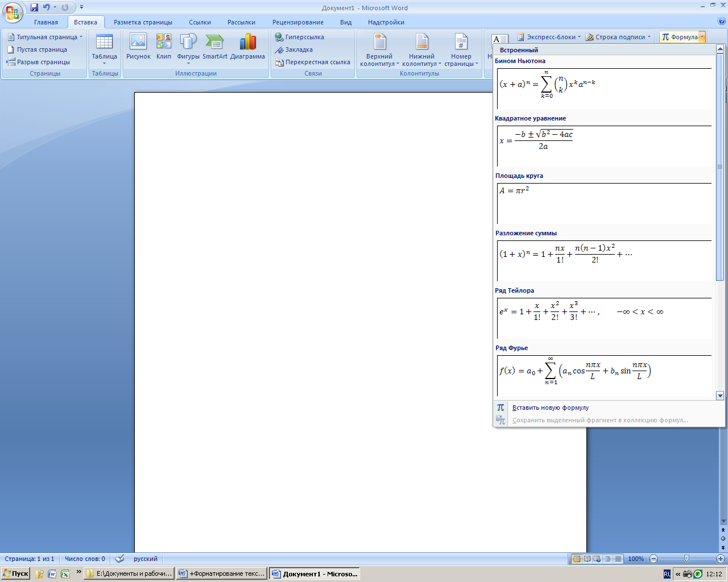Screen dimensions: 728x582
Task: Click the Формула dropdown arrow
Action: pos(702,37)
